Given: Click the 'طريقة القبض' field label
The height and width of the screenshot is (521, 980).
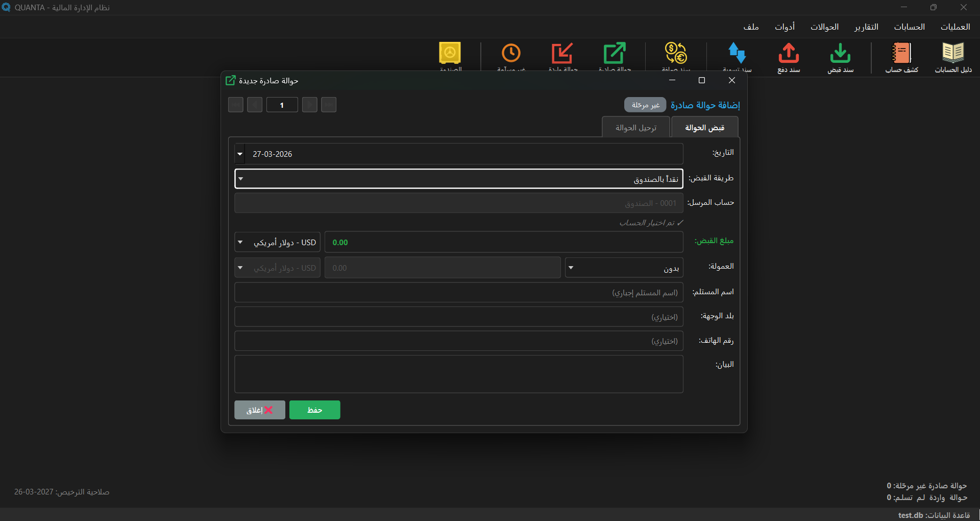Looking at the screenshot, I should 710,178.
